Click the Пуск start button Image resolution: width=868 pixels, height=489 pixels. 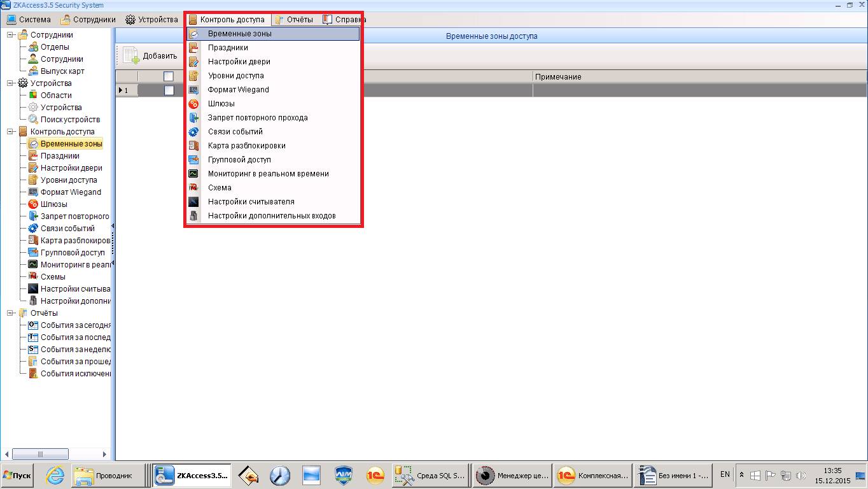click(x=18, y=476)
